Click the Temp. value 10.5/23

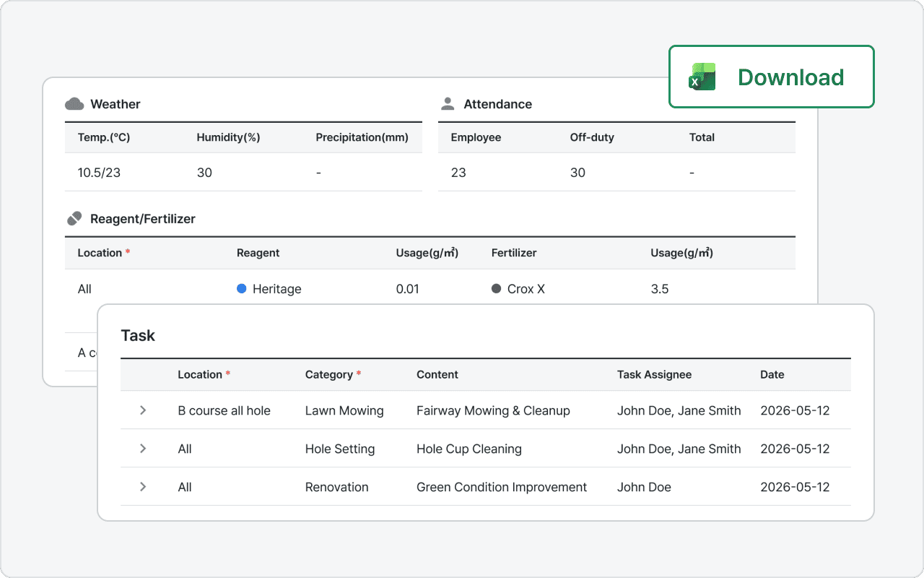pos(99,173)
